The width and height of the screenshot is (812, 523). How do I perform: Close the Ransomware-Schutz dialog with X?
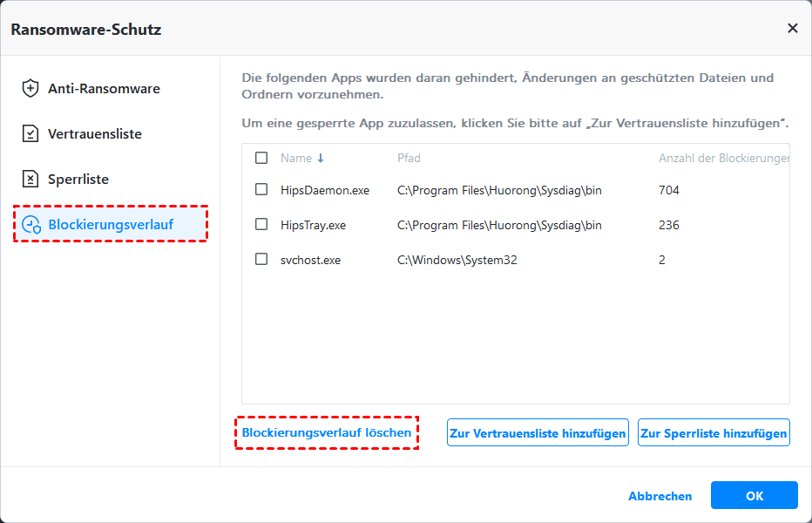coord(792,29)
